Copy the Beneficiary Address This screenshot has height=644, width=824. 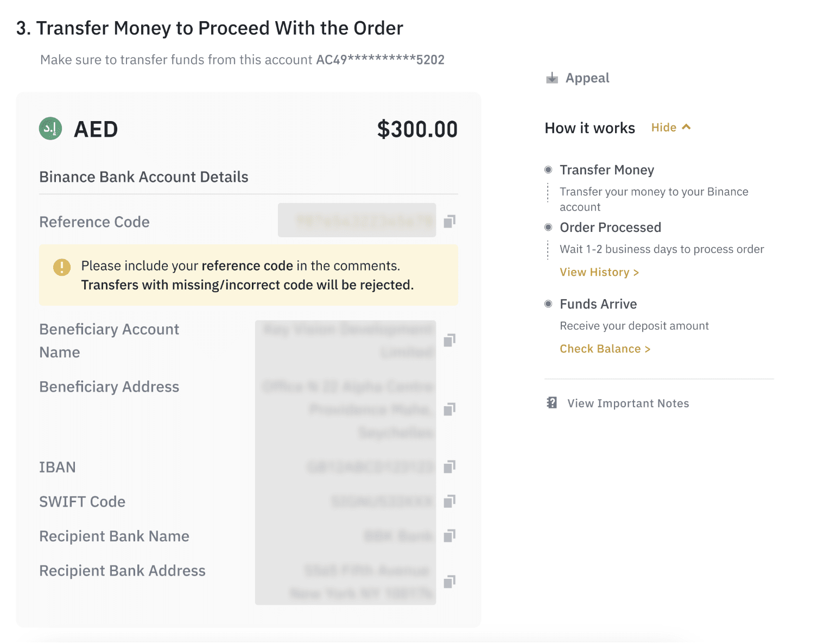449,409
